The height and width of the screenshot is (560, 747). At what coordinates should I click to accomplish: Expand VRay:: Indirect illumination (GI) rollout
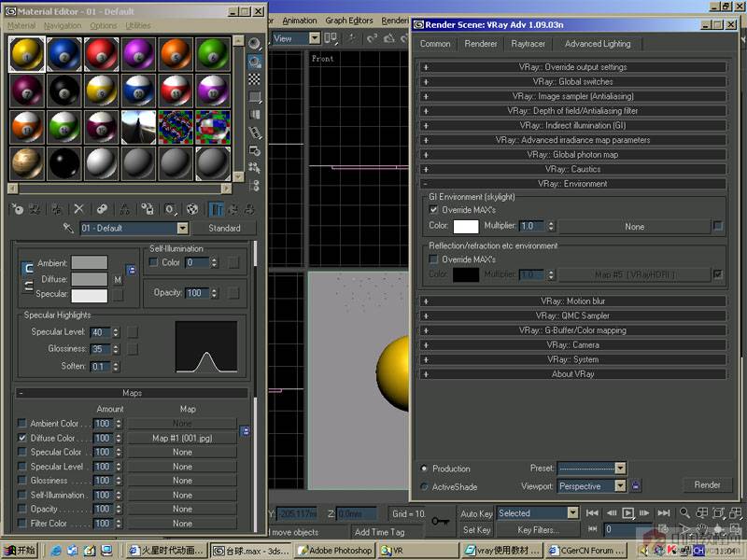572,125
